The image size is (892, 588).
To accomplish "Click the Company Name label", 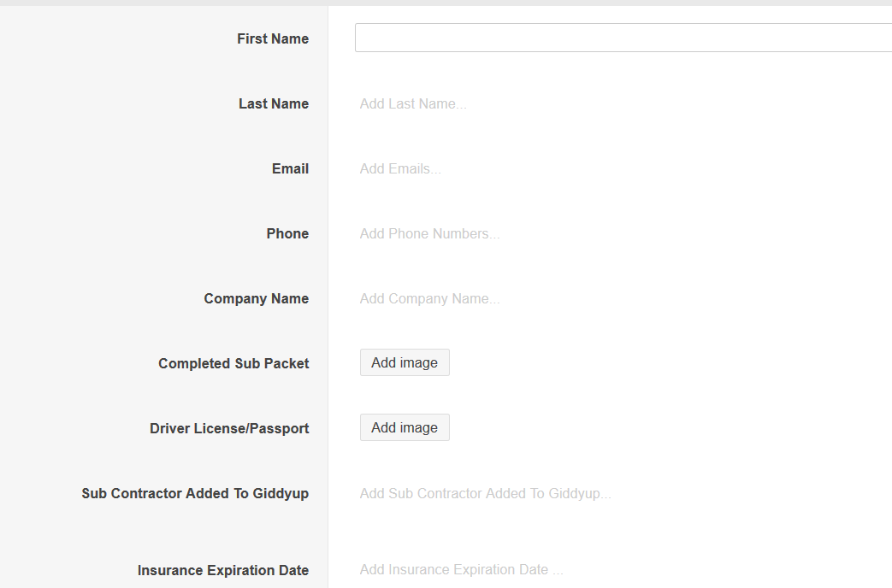I will (x=256, y=298).
